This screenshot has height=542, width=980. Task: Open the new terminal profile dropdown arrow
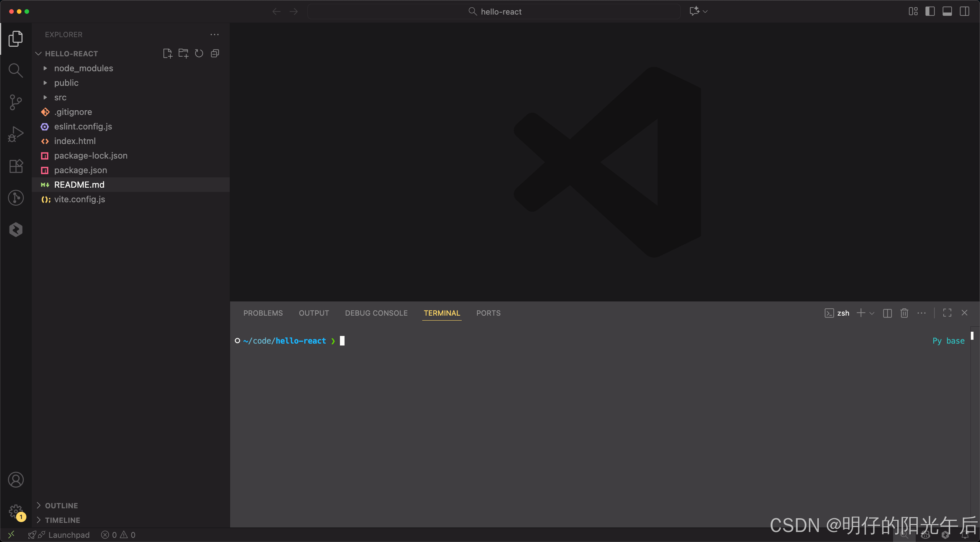(872, 313)
